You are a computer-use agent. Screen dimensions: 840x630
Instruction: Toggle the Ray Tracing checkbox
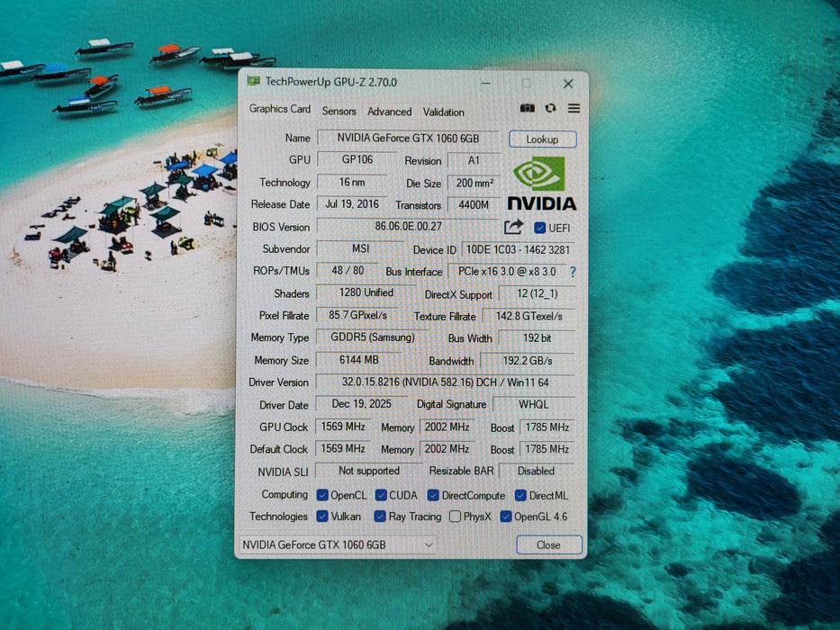(380, 516)
